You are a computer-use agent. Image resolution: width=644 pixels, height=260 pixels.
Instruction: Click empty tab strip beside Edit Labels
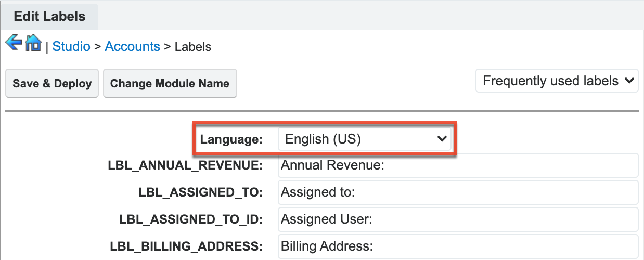coord(364,16)
